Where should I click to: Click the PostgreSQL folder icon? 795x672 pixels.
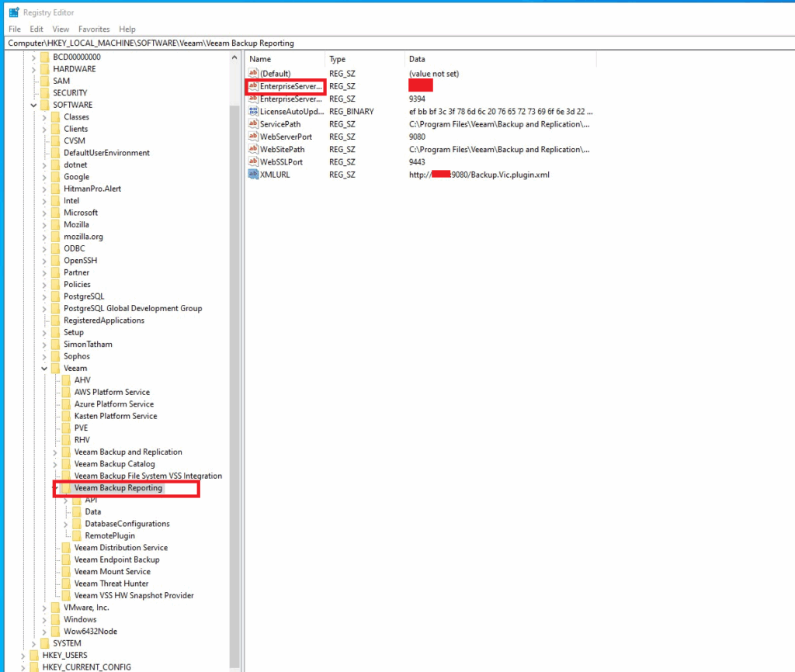click(x=55, y=296)
